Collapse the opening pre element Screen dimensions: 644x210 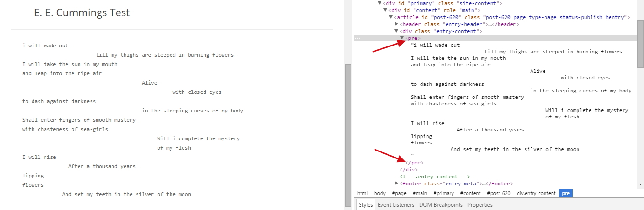(402, 38)
